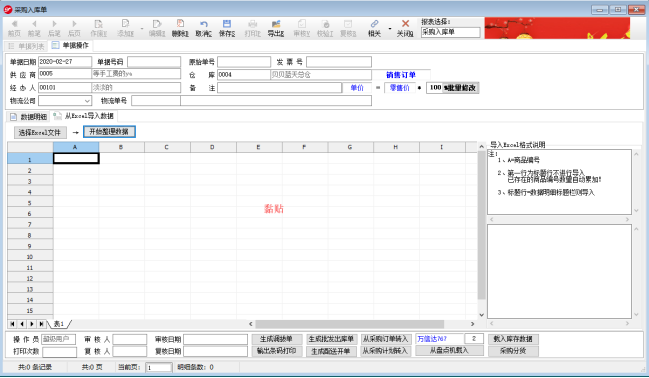Click the 从采购订单转入 button

click(x=385, y=339)
